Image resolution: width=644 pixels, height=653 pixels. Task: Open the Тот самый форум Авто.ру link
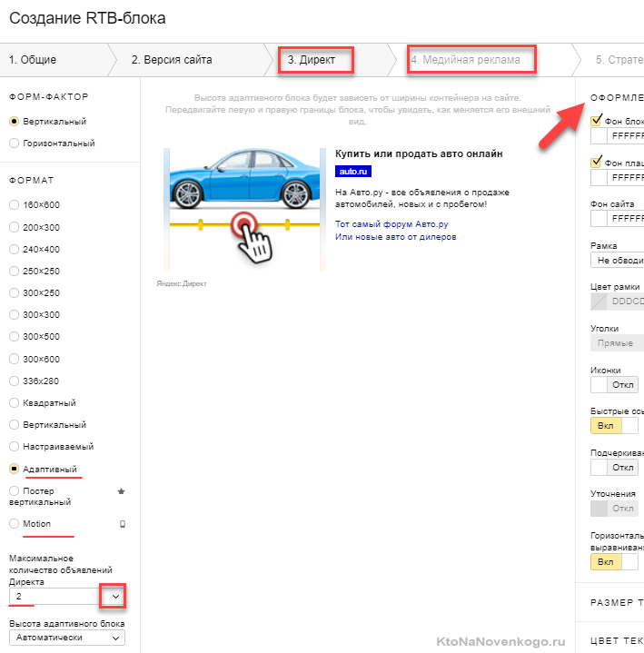point(391,224)
